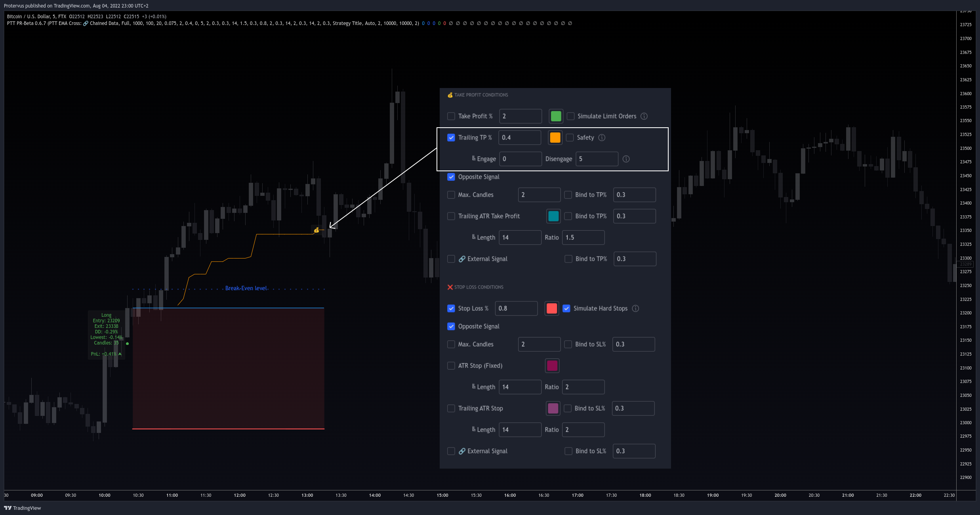This screenshot has width=980, height=515.
Task: Tick Bind to SL% beside Max. Candles
Action: click(x=568, y=345)
